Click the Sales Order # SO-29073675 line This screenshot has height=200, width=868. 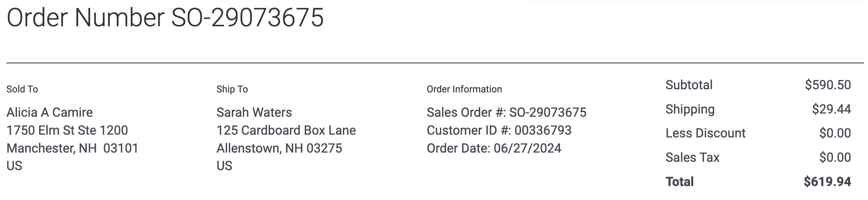click(507, 112)
